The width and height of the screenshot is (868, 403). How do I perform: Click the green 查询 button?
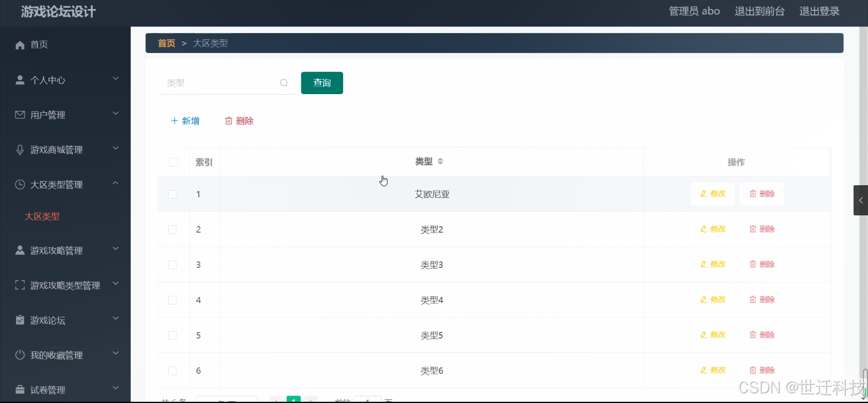[322, 83]
